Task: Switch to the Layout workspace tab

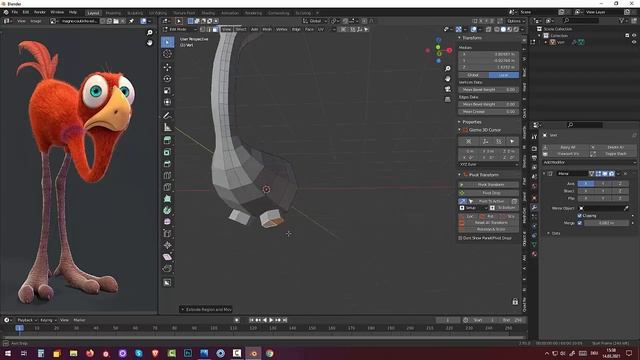Action: (x=93, y=13)
